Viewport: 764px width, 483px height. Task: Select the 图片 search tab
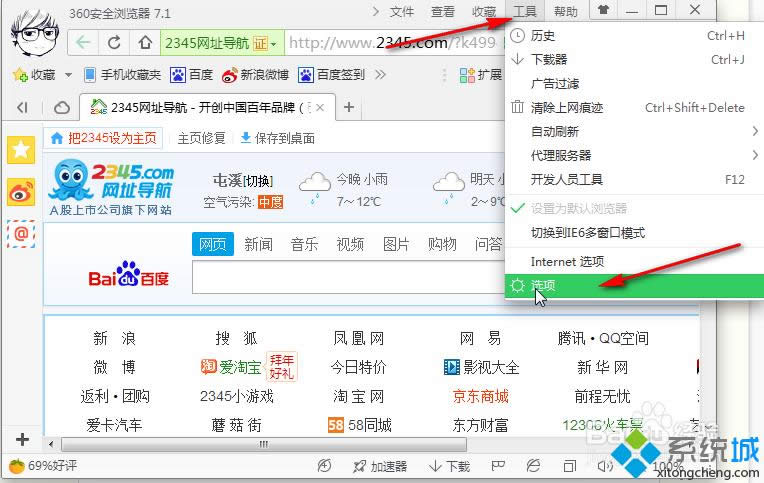pyautogui.click(x=396, y=244)
